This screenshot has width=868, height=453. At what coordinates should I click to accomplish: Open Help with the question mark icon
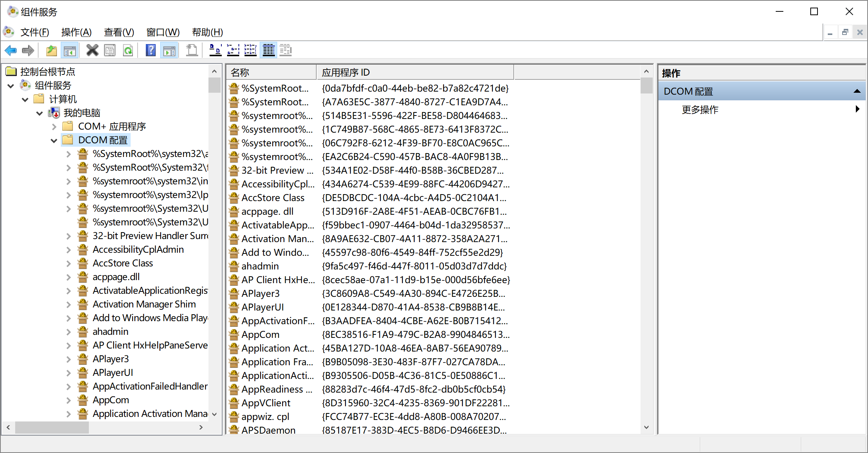[x=151, y=50]
